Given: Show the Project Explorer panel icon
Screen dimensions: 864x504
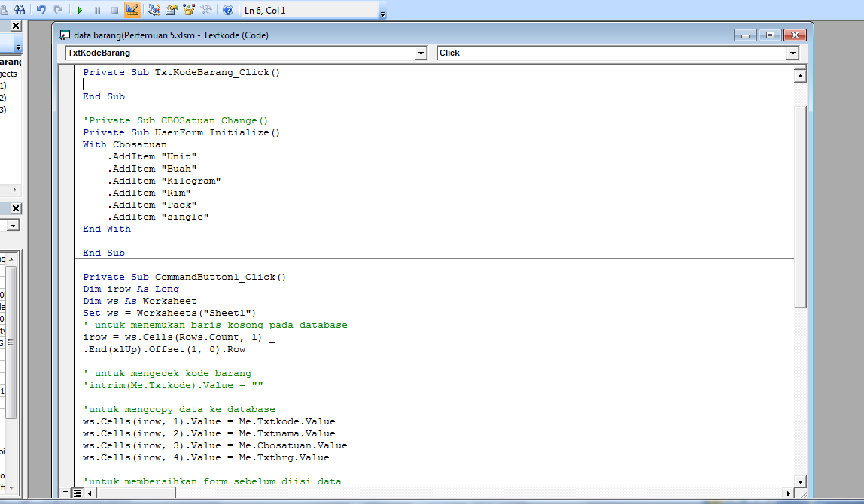Looking at the screenshot, I should 154,10.
